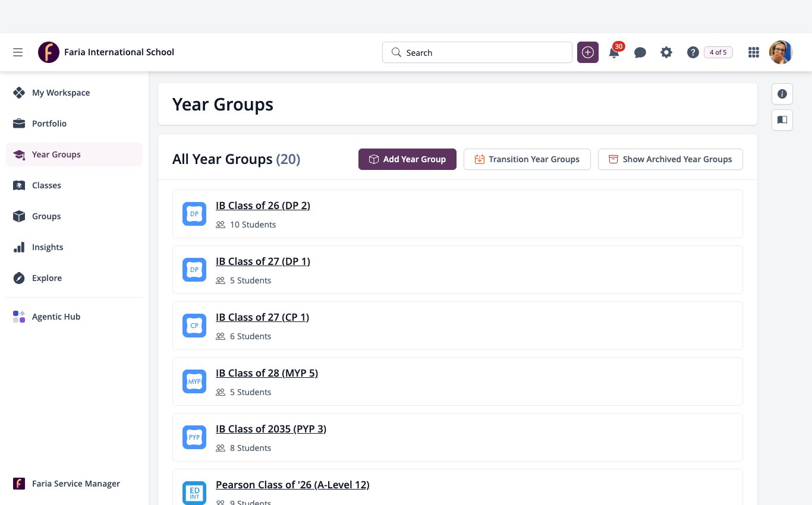The height and width of the screenshot is (505, 812).
Task: Select Year Groups in the sidebar
Action: (74, 154)
